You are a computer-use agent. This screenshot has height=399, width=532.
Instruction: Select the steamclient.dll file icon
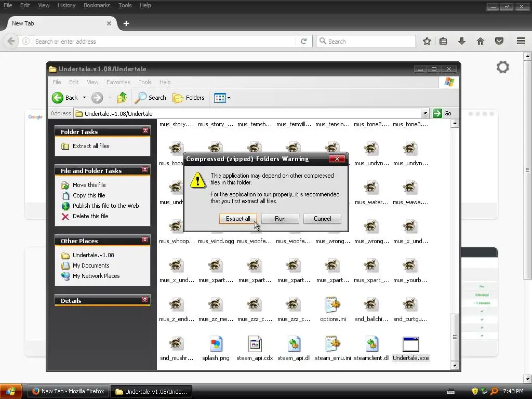371,344
